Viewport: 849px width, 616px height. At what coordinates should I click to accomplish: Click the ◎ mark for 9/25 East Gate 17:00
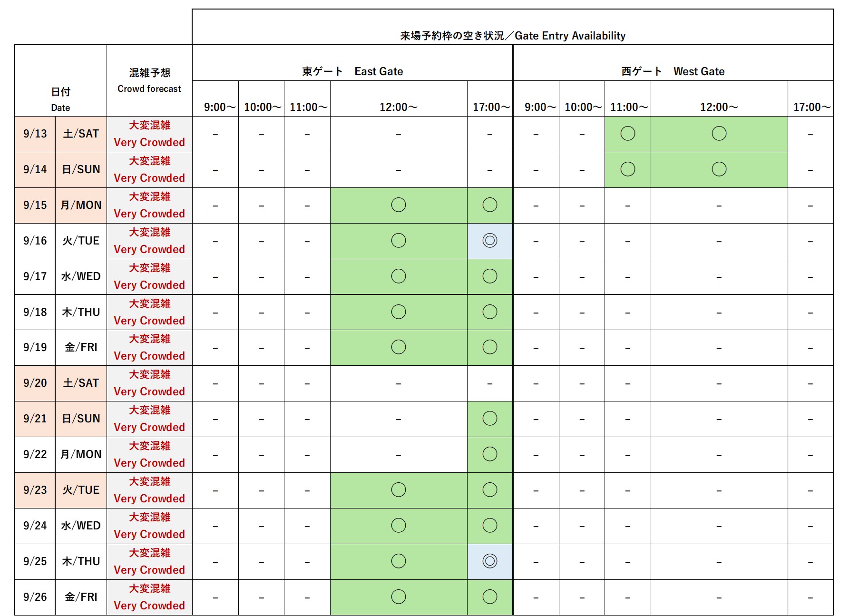[489, 561]
